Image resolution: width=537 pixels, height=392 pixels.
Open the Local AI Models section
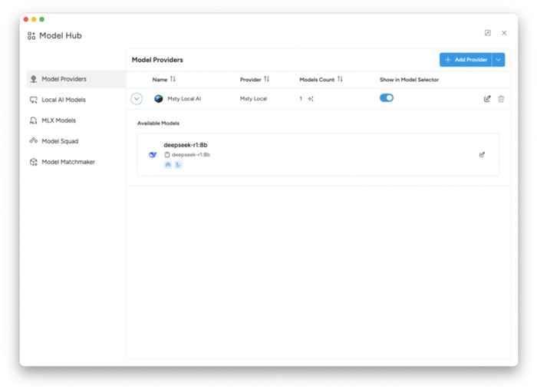point(63,100)
